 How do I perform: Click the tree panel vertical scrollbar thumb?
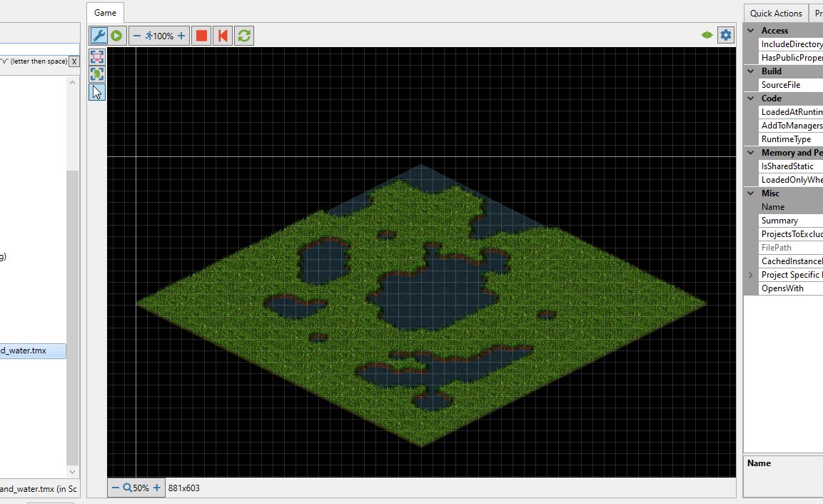pos(72,317)
